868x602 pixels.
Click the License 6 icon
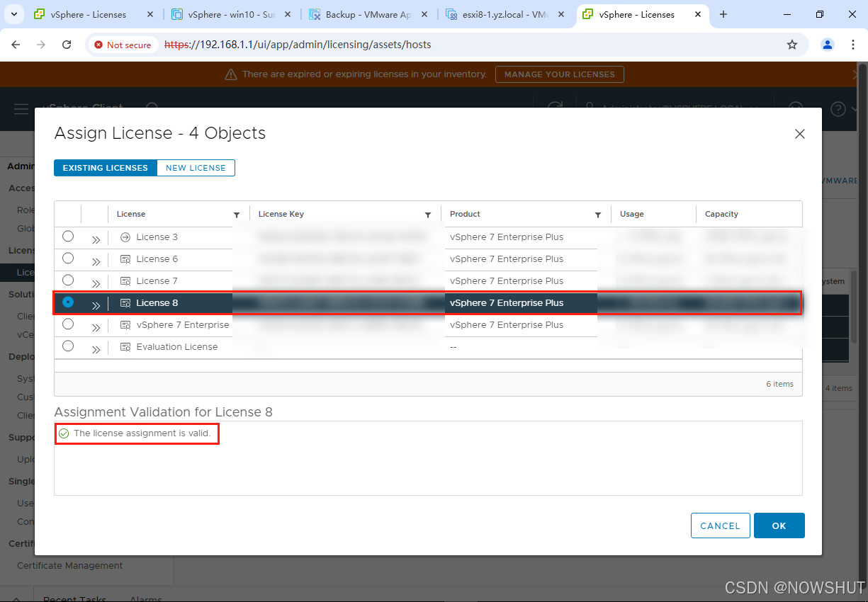pyautogui.click(x=125, y=259)
